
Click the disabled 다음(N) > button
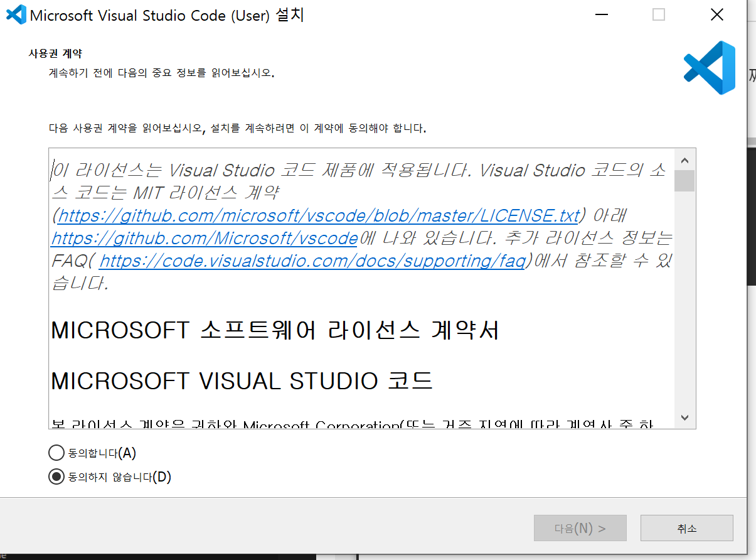point(580,528)
